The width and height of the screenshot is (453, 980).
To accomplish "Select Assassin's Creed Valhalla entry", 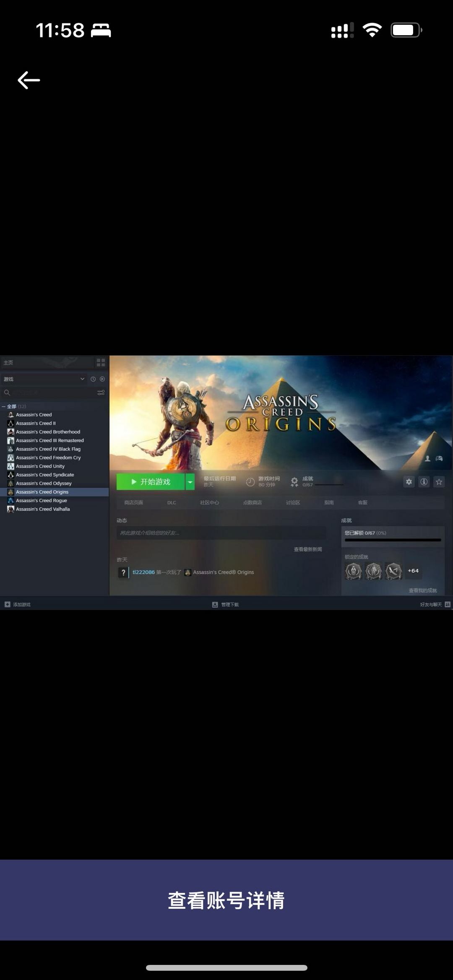I will coord(43,509).
